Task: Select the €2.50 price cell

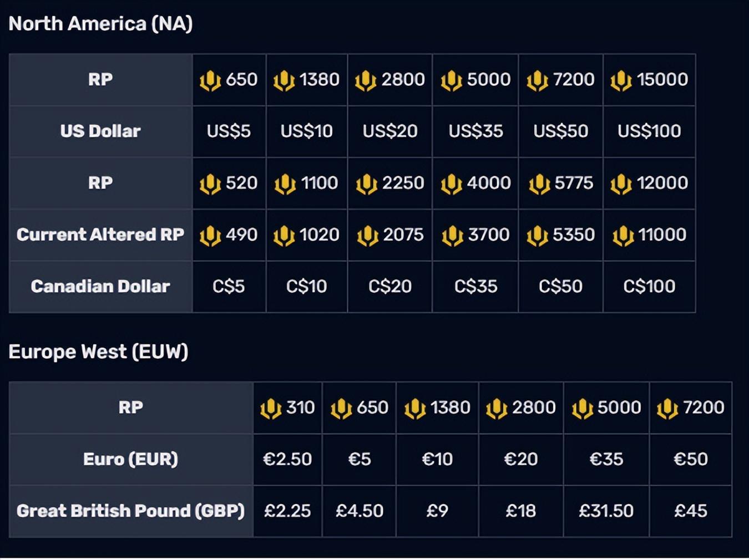Action: coord(287,459)
